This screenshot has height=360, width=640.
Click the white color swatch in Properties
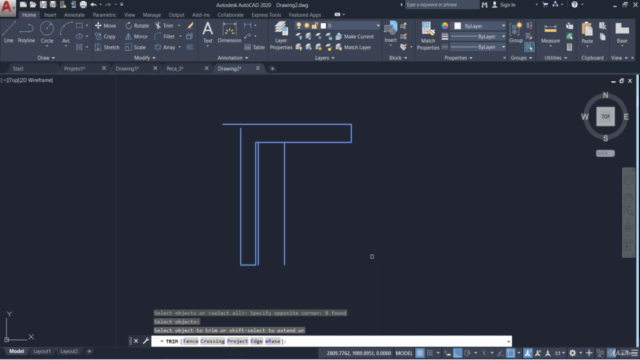[458, 26]
